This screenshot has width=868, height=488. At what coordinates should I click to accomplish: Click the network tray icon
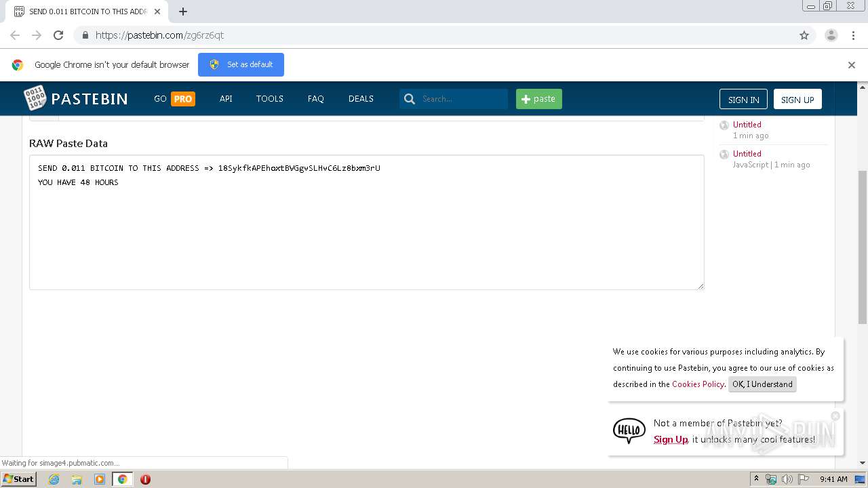point(771,479)
